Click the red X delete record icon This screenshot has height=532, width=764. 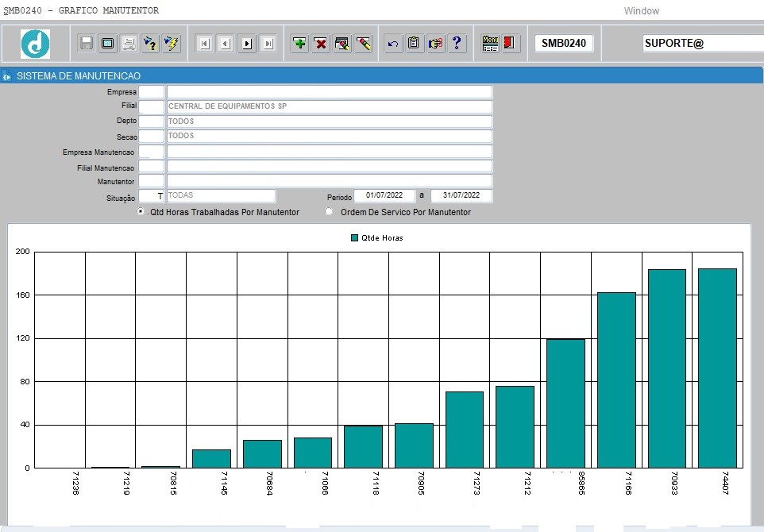coord(321,44)
